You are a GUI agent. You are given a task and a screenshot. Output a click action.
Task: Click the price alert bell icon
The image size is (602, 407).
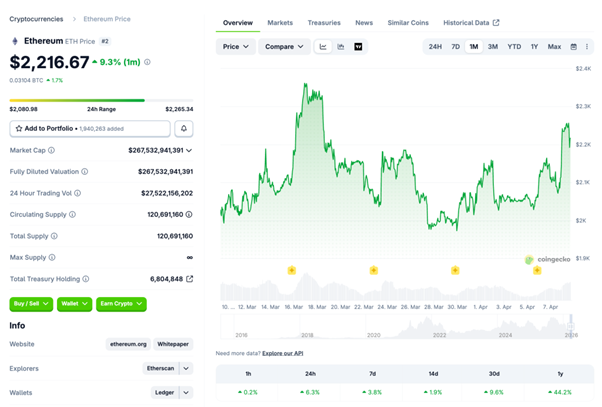184,129
